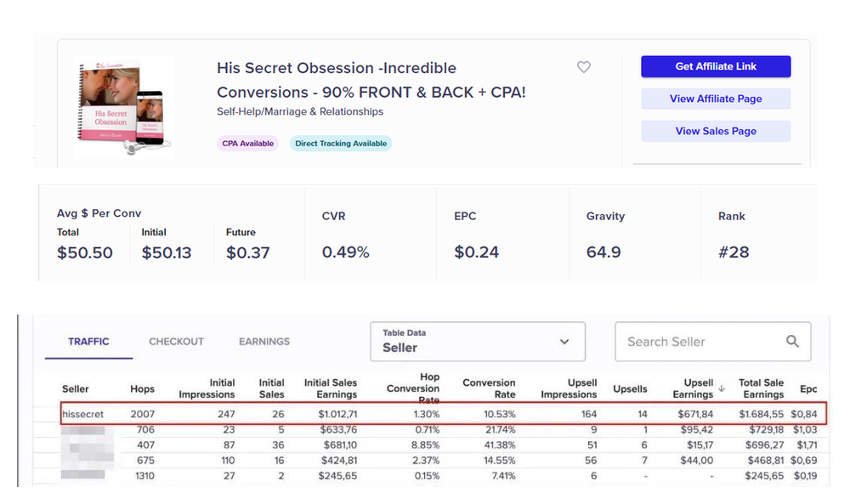This screenshot has width=850, height=504.
Task: Switch to the TRAFFIC tab
Action: (x=88, y=342)
